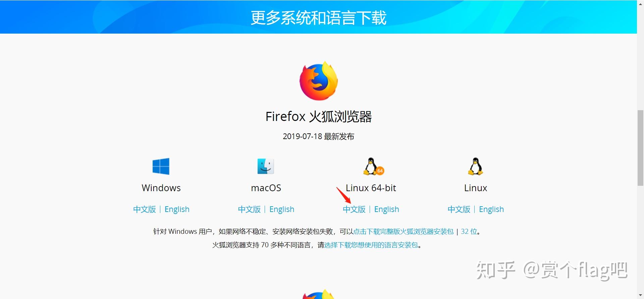
Task: Download Windows 中文版 installer
Action: [145, 209]
